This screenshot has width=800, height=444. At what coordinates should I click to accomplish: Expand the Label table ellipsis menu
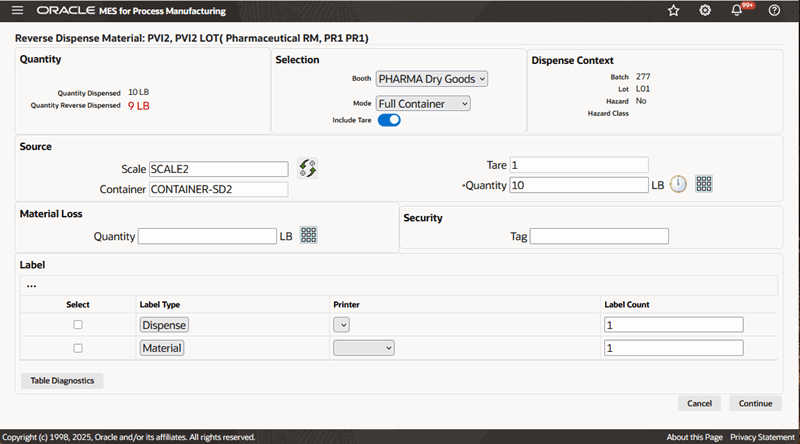(x=32, y=285)
